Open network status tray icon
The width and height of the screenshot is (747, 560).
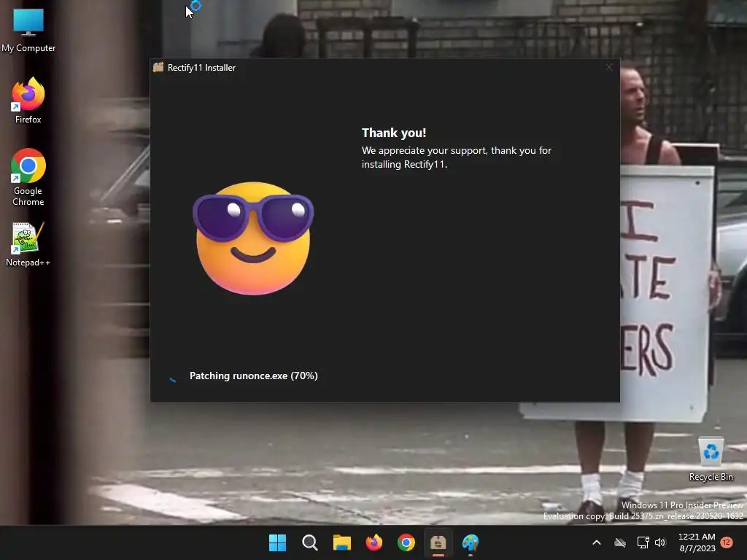point(643,542)
